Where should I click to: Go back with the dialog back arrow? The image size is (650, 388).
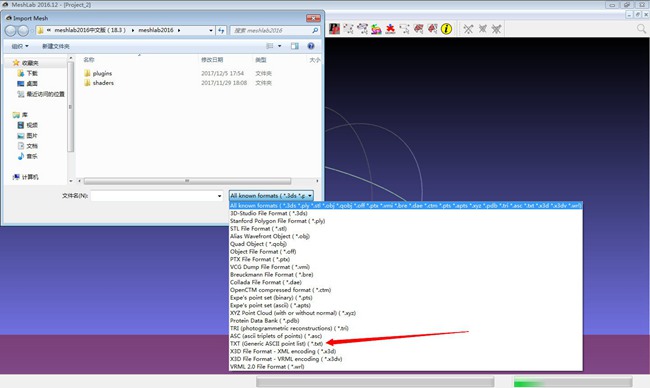pyautogui.click(x=11, y=31)
